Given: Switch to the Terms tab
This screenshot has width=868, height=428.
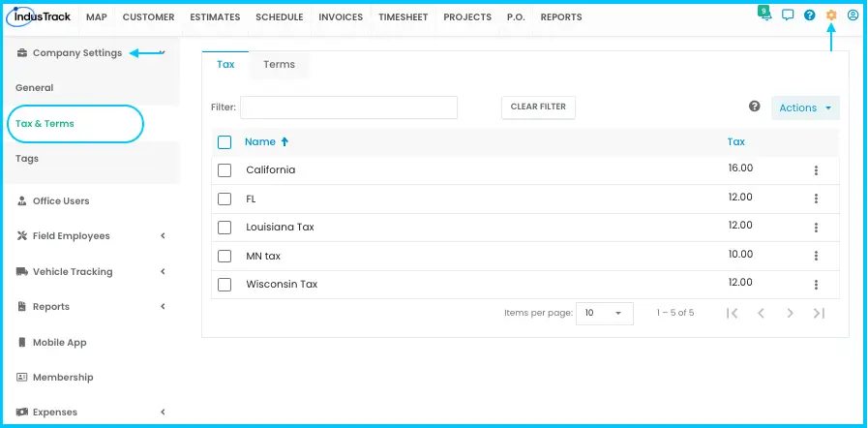Looking at the screenshot, I should pyautogui.click(x=279, y=64).
